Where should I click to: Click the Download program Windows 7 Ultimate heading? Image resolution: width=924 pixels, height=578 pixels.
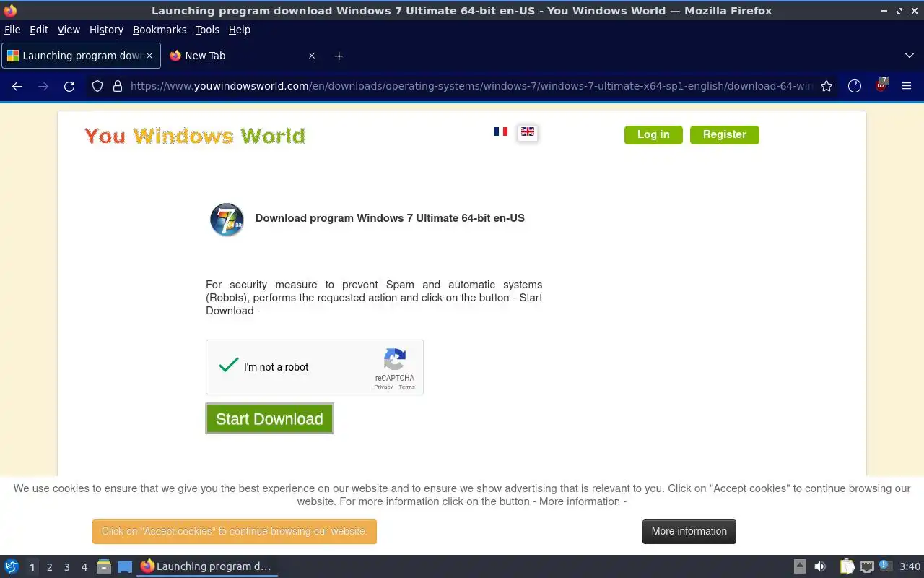click(390, 218)
